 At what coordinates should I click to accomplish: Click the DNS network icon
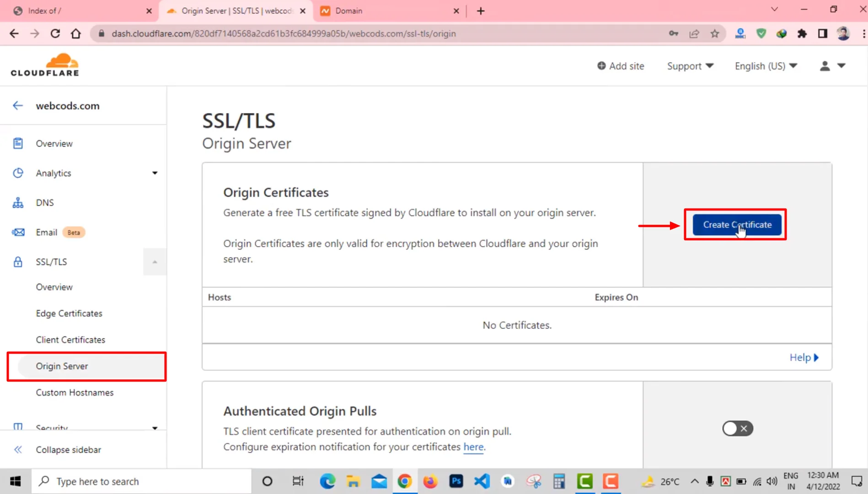pos(18,203)
